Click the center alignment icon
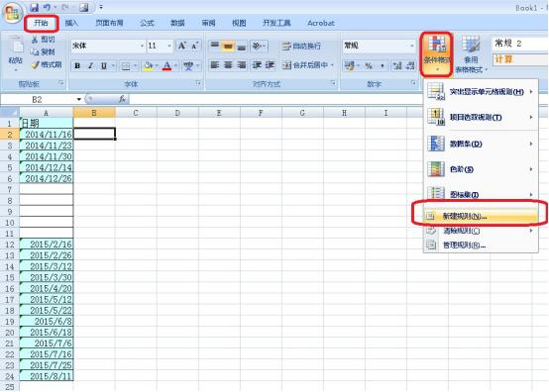549x392 pixels. 228,65
